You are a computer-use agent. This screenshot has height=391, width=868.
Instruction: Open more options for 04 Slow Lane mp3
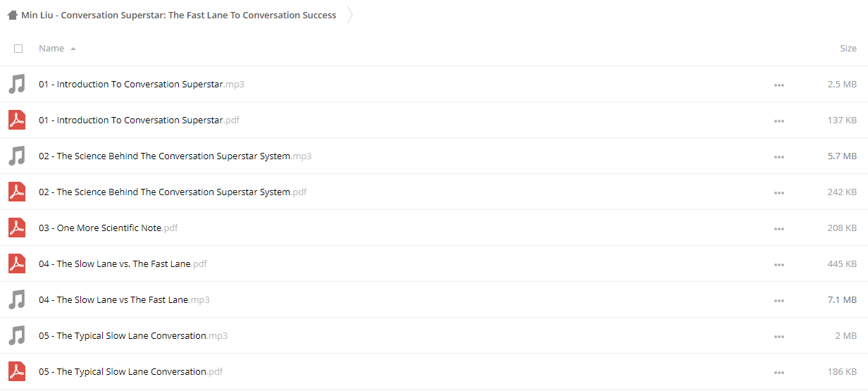point(779,301)
